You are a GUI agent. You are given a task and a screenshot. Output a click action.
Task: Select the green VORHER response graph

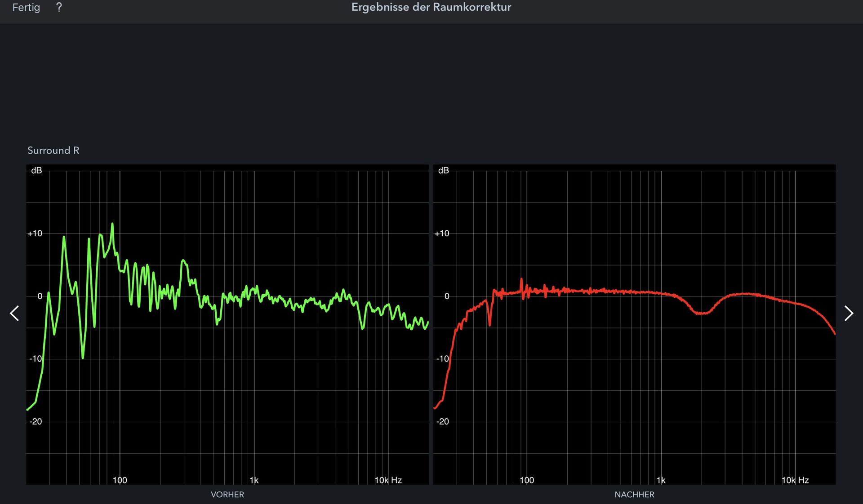click(x=227, y=324)
